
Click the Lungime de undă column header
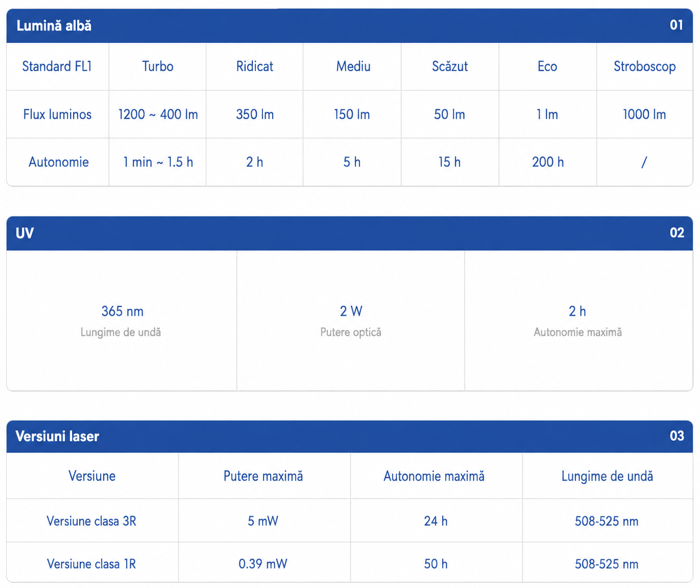coord(607,477)
